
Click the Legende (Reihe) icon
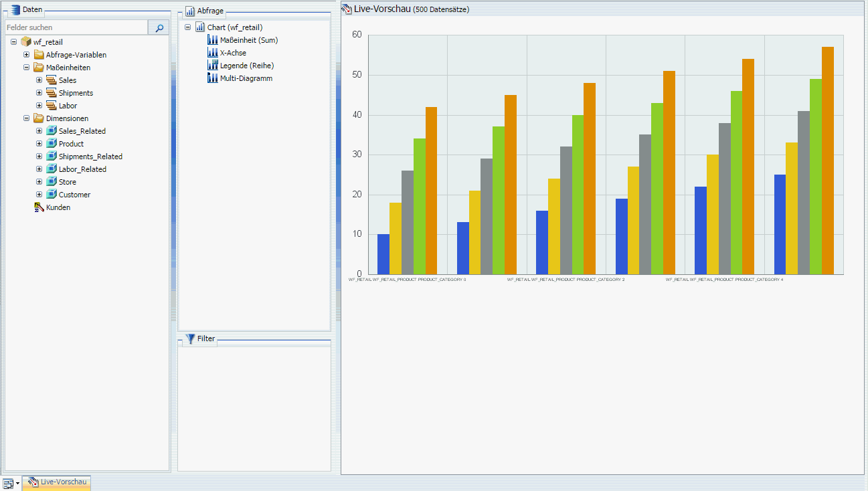[x=213, y=66]
